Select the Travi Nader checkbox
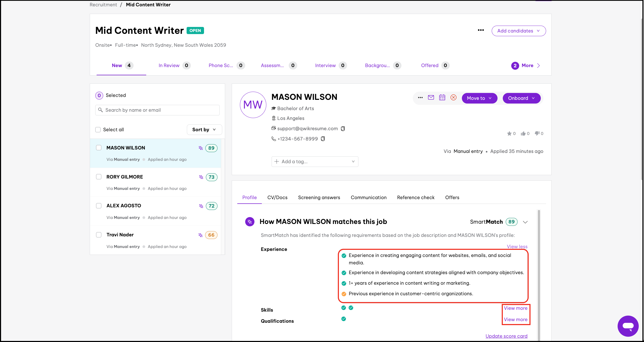The width and height of the screenshot is (644, 342). click(x=99, y=235)
